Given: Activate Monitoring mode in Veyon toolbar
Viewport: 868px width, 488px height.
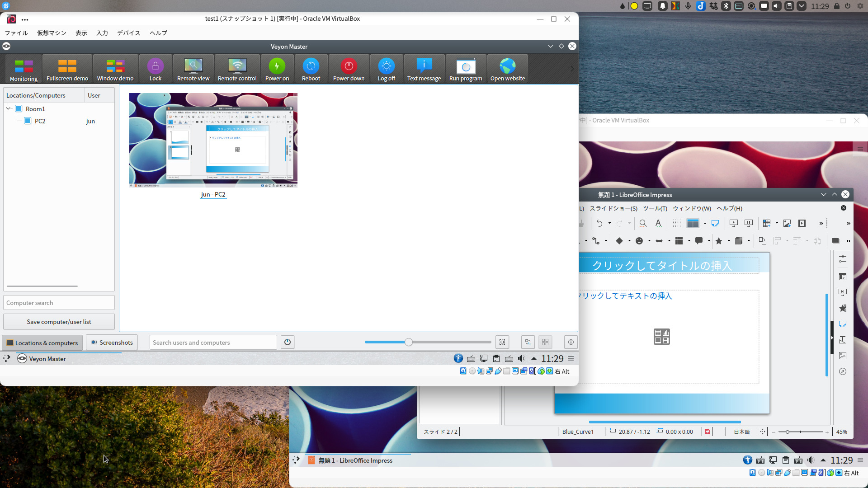Looking at the screenshot, I should coord(24,69).
